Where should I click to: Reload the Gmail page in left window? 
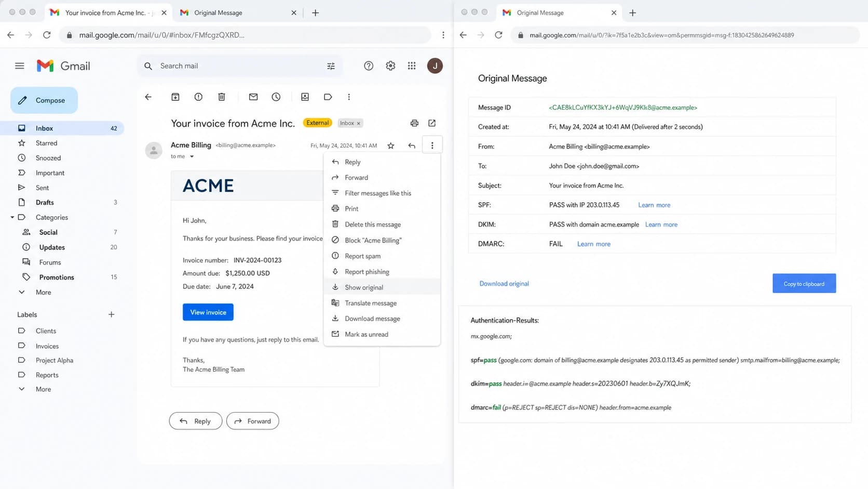click(x=47, y=35)
